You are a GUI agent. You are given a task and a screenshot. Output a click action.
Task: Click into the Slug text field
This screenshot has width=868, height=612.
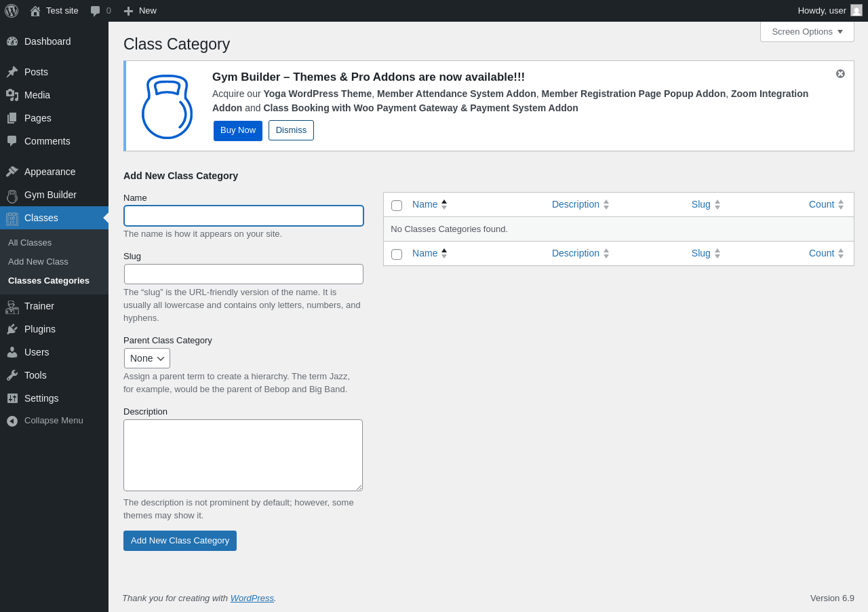point(243,274)
